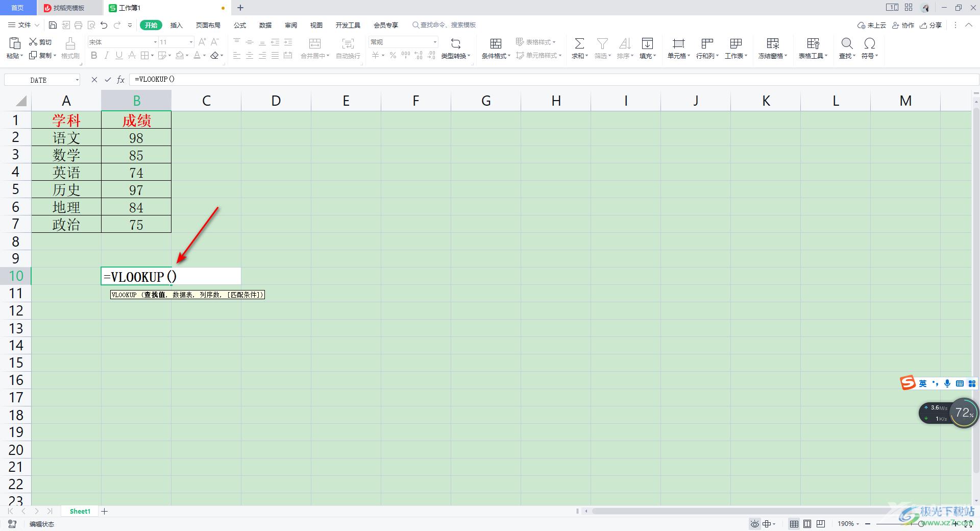Open the 公式 (Formulas) ribbon tab
Viewport: 980px width, 531px height.
click(240, 25)
